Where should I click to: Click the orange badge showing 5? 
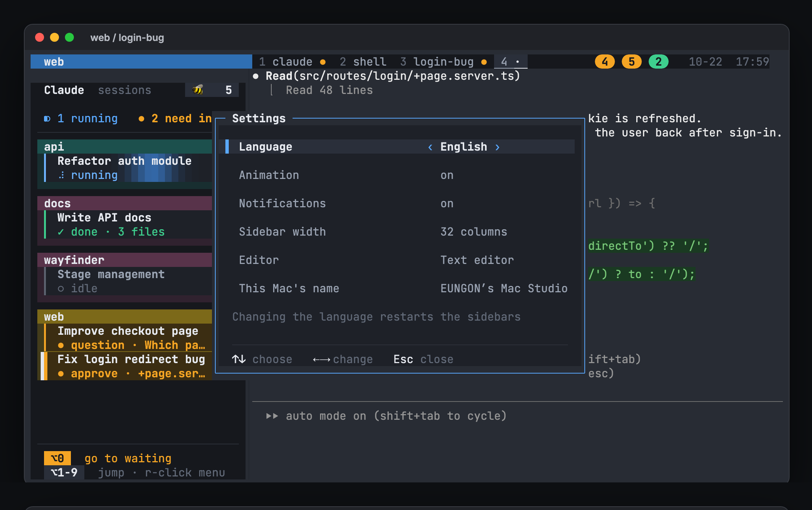[x=631, y=62]
